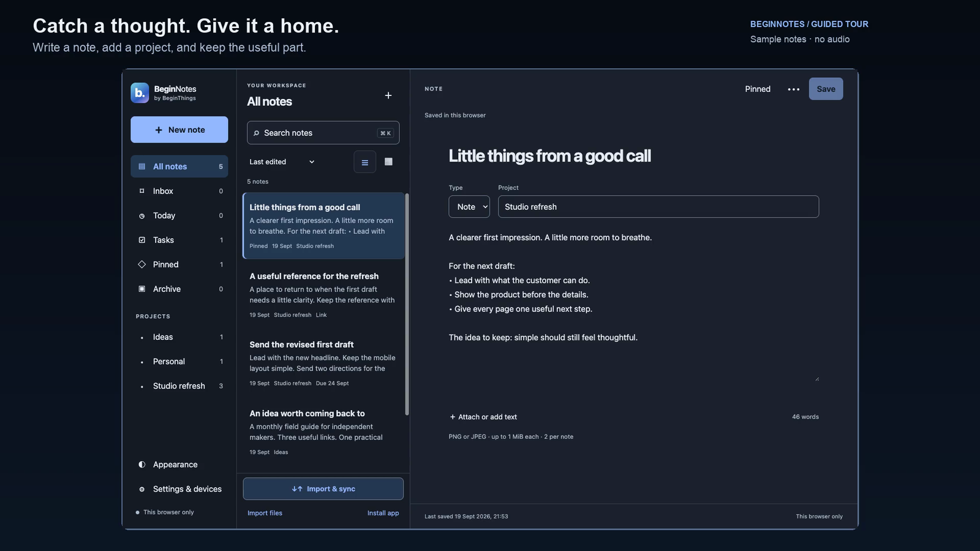
Task: Open the Ideas project
Action: [179, 337]
